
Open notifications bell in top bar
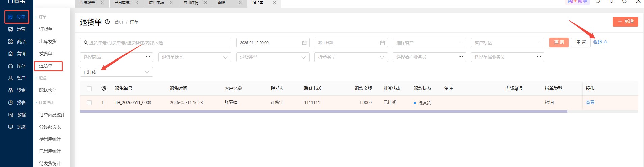click(x=611, y=1)
